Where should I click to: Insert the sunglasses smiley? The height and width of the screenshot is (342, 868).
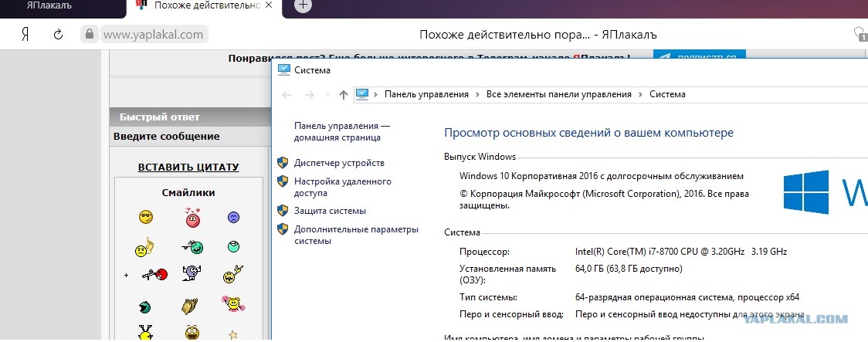click(146, 217)
